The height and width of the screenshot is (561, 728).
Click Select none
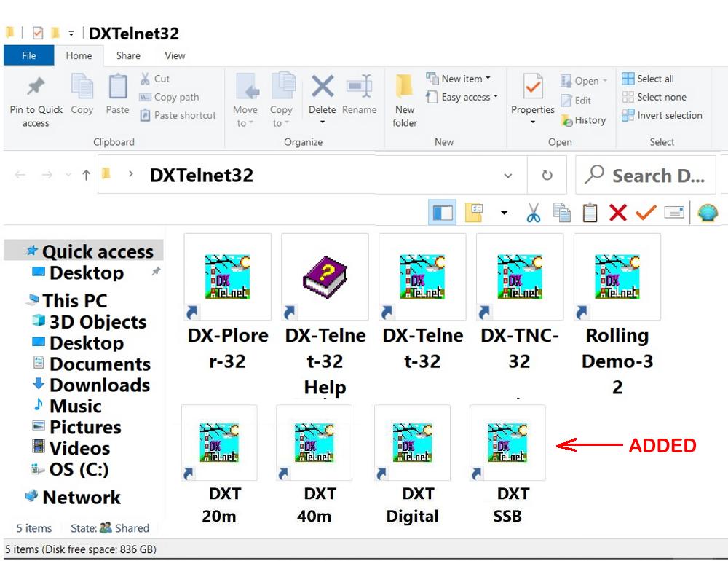point(654,97)
